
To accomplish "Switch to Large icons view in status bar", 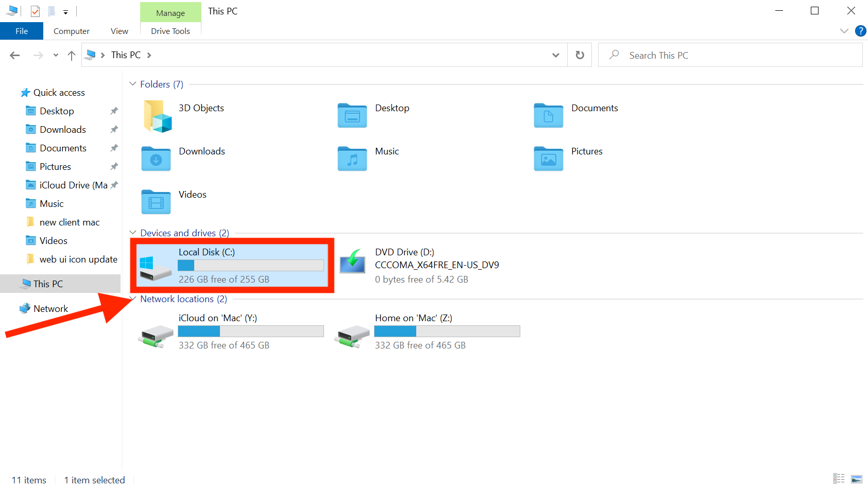I will 856,479.
